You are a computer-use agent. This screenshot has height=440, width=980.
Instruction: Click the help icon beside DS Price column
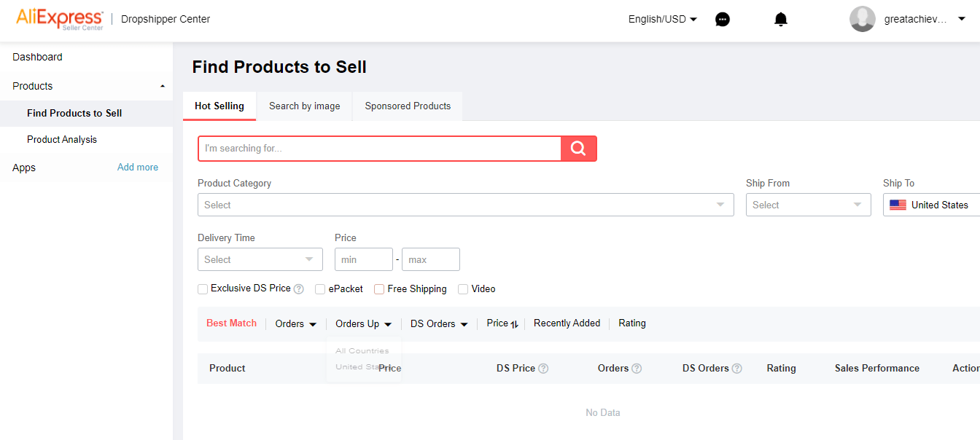coord(543,369)
